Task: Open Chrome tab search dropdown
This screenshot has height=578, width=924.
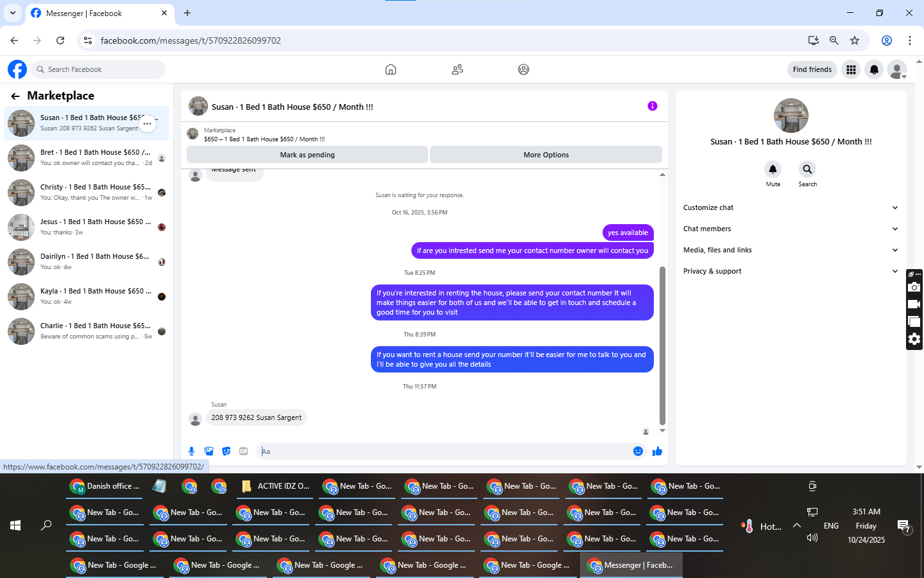Action: (13, 13)
